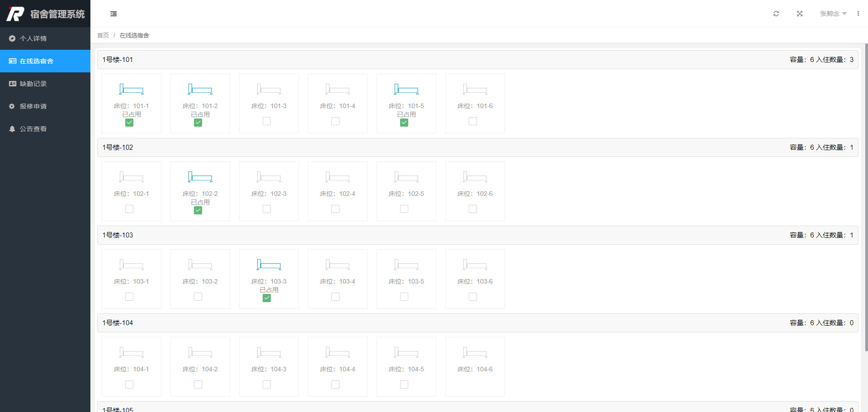Open 公告查看 in the sidebar
This screenshot has width=868, height=412.
33,129
